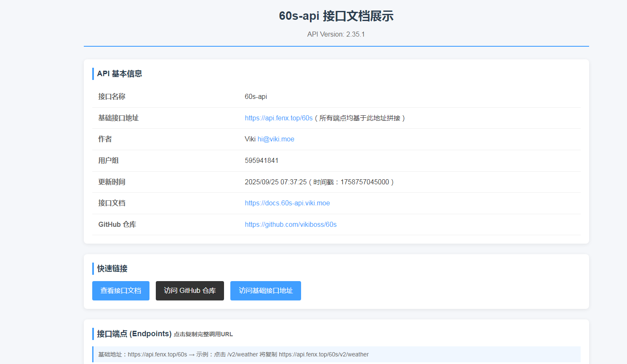
Task: Click the hi@viki.moe email link
Action: pyautogui.click(x=276, y=139)
